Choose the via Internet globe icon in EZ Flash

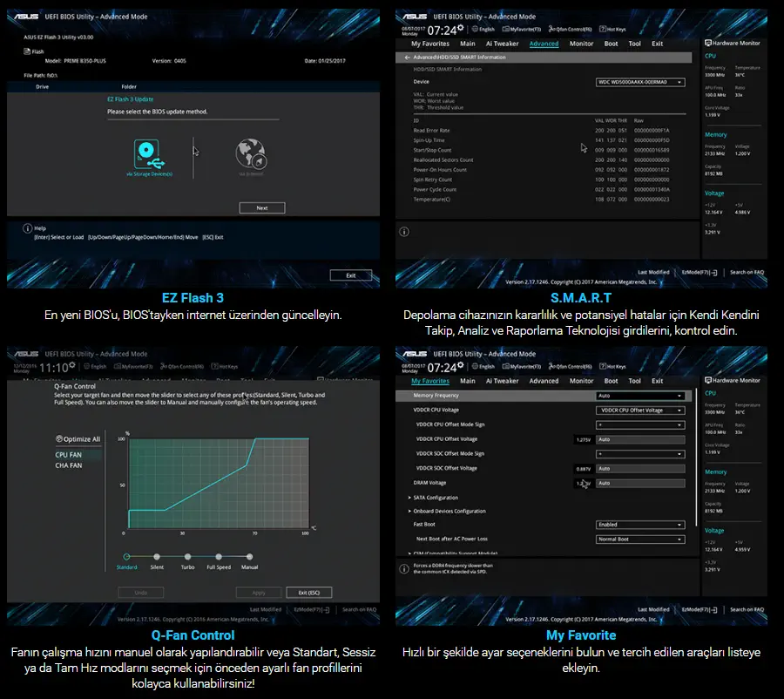(x=251, y=154)
